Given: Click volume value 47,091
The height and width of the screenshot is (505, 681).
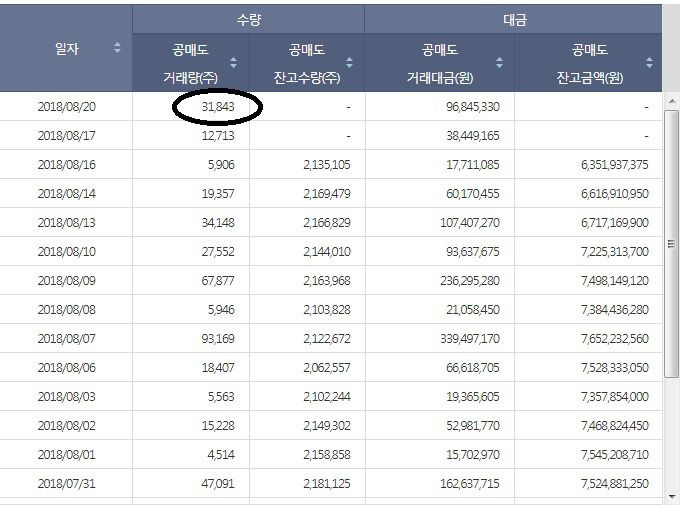Looking at the screenshot, I should [x=218, y=484].
